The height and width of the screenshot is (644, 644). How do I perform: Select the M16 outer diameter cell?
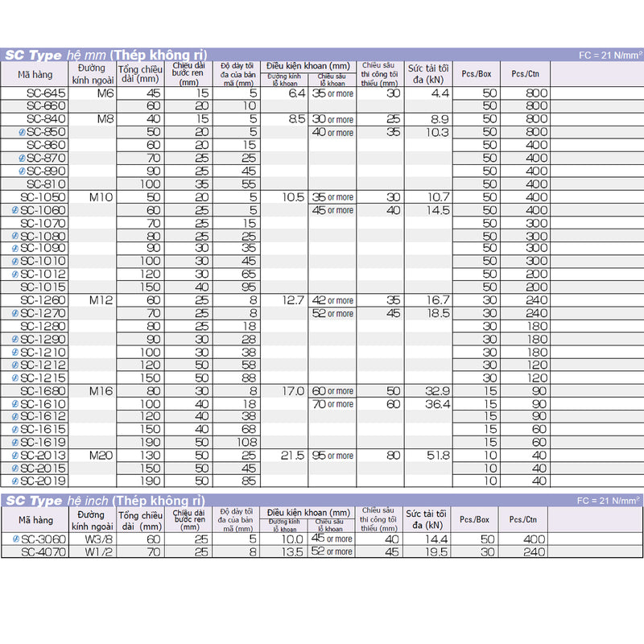coord(101,391)
